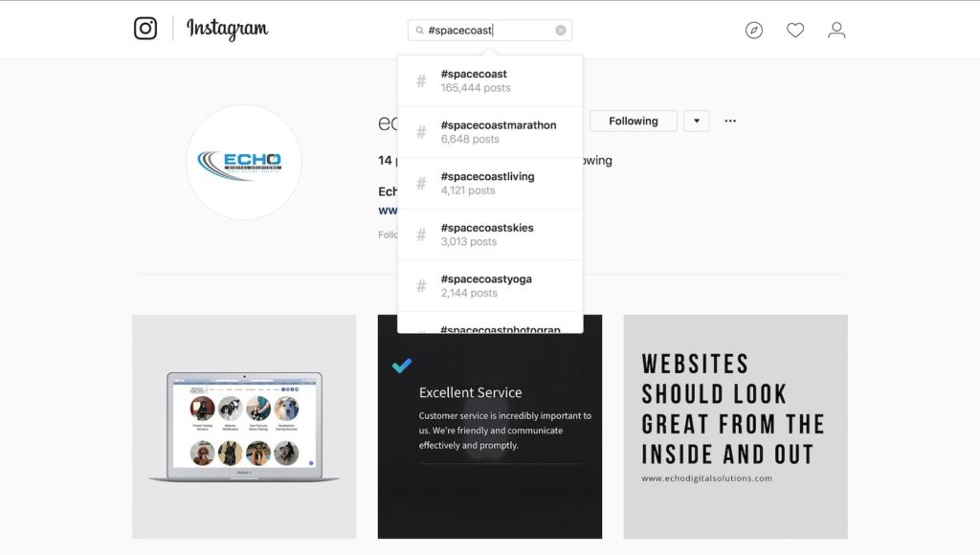Click inside the #spacecoast search box
Viewport: 980px width, 555px height.
click(489, 30)
